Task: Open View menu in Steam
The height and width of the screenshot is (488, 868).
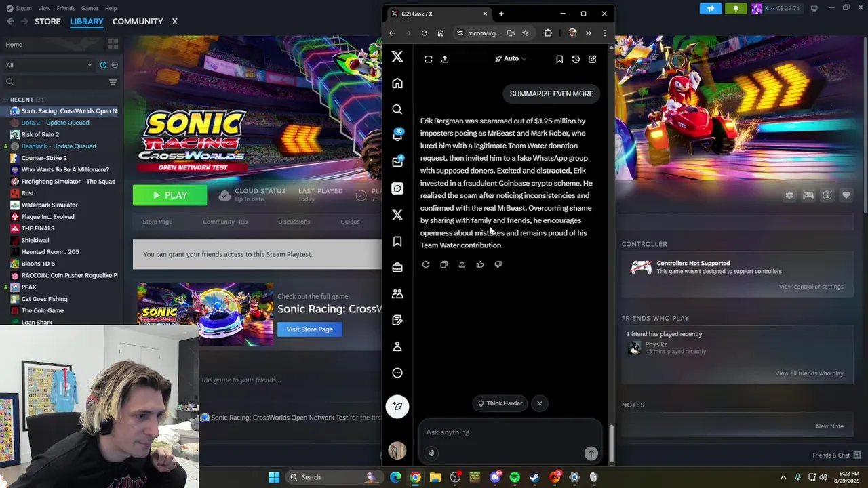Action: (x=44, y=8)
